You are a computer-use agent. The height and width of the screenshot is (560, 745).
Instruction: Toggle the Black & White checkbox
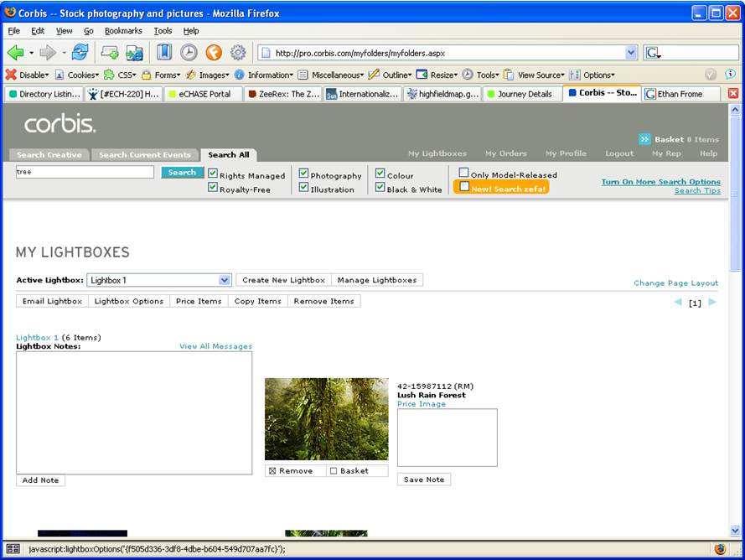380,188
